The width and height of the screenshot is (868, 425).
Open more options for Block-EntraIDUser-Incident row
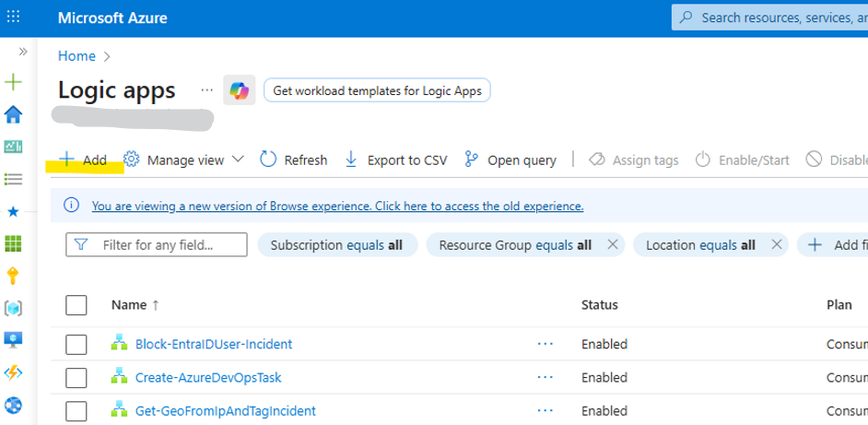coord(545,344)
